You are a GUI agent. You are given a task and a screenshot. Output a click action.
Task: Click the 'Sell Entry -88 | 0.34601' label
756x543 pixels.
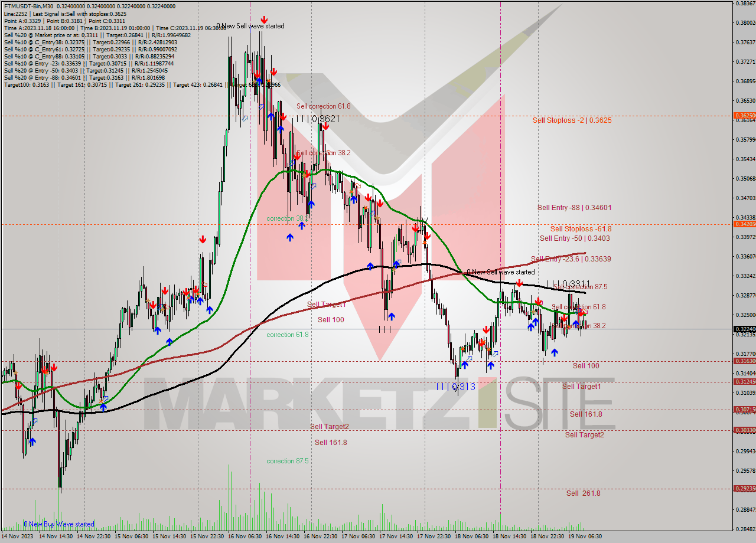(x=574, y=208)
